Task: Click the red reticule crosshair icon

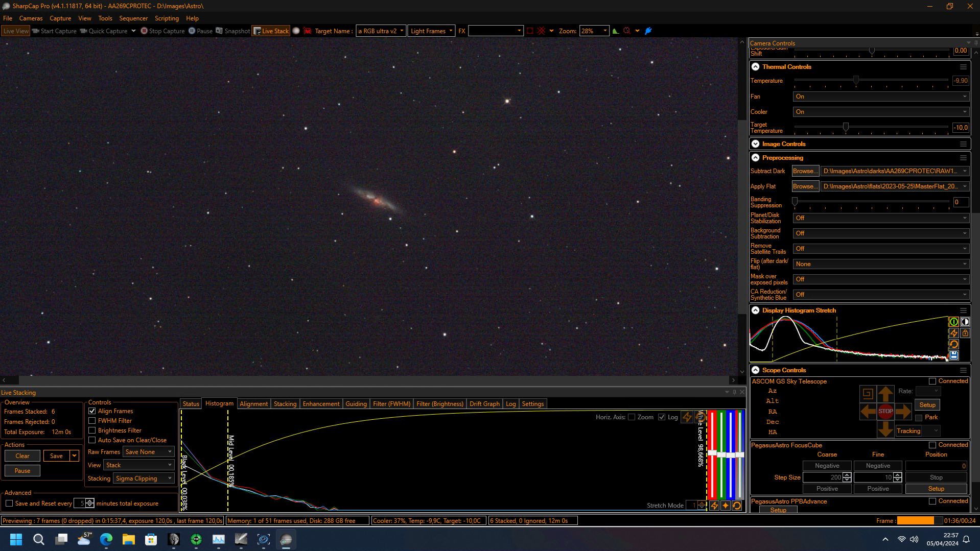Action: point(542,31)
